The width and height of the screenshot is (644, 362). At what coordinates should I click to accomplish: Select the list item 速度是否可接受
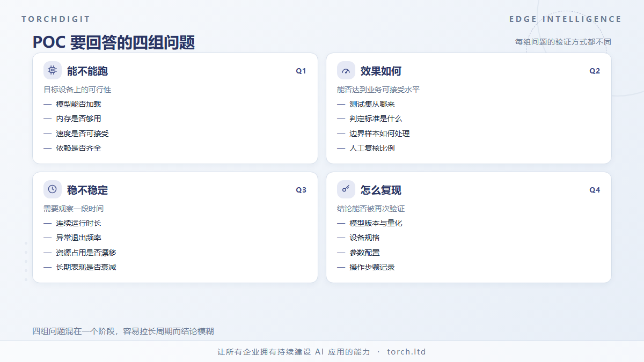(x=82, y=134)
